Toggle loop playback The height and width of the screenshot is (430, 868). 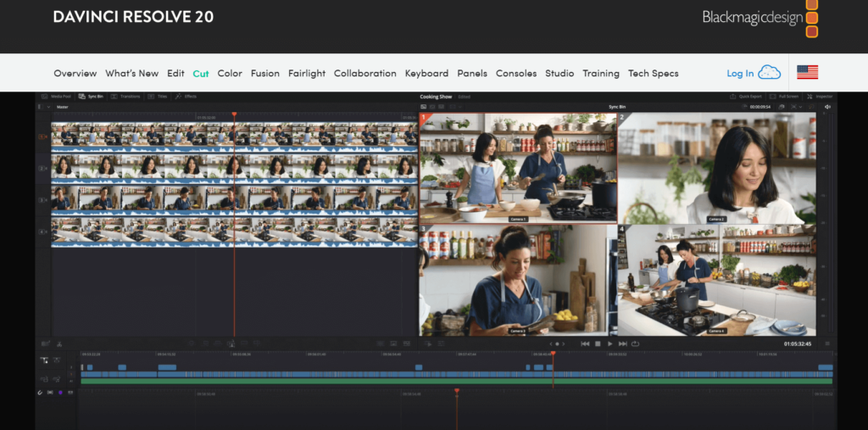click(x=636, y=344)
